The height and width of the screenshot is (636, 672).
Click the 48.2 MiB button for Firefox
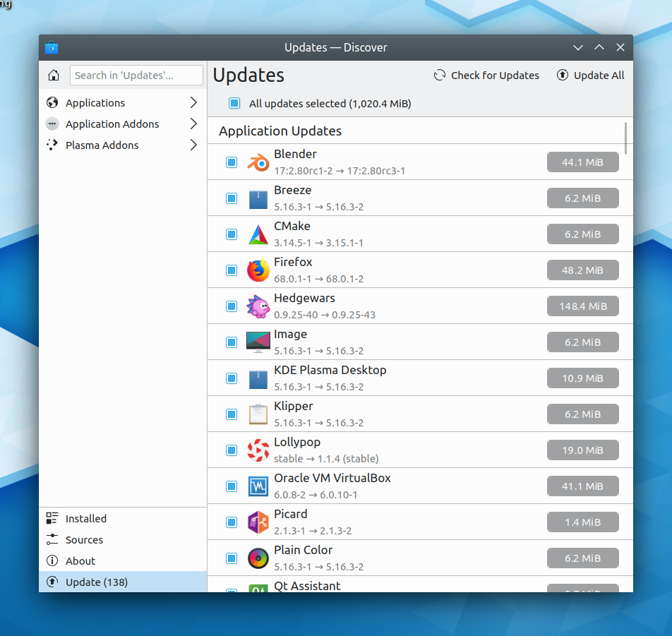[582, 270]
